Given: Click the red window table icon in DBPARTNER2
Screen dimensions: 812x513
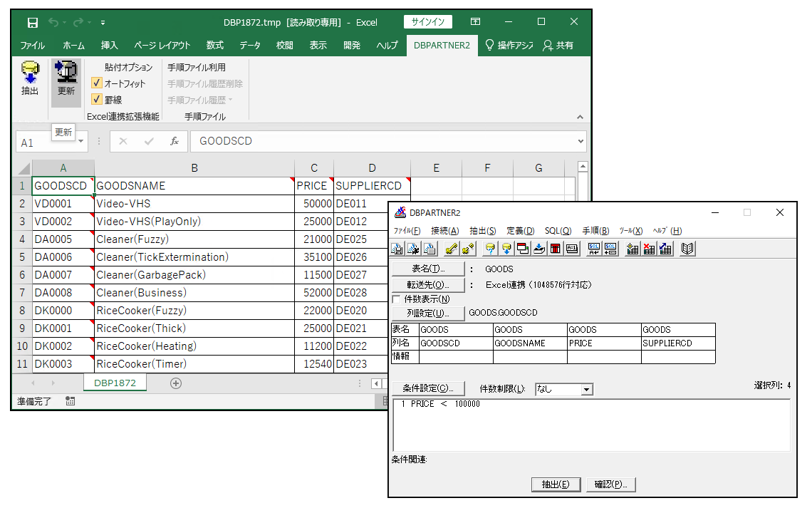Looking at the screenshot, I should coord(523,249).
